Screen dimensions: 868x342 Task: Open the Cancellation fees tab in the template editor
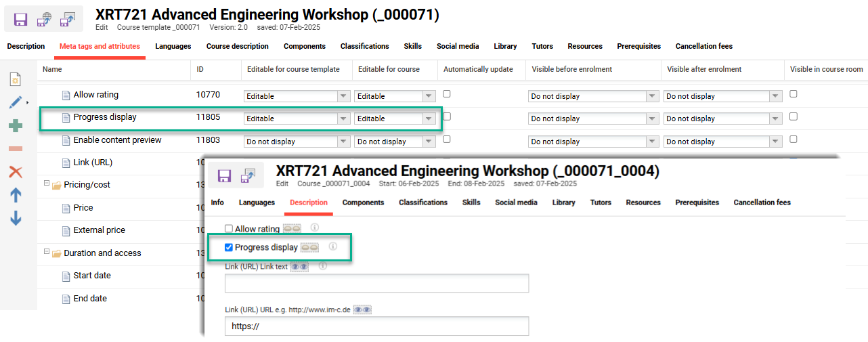(703, 46)
